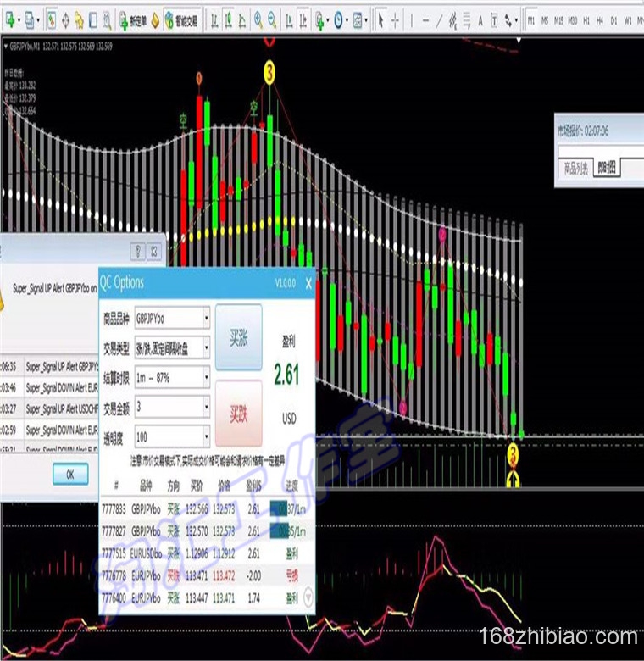The height and width of the screenshot is (661, 644).
Task: Switch to the H1 timeframe
Action: point(586,20)
